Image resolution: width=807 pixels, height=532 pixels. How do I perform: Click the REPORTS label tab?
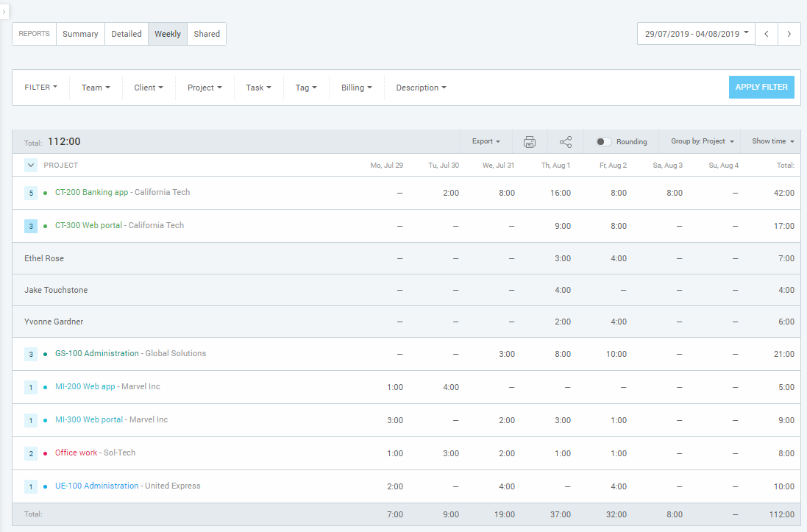pyautogui.click(x=34, y=34)
